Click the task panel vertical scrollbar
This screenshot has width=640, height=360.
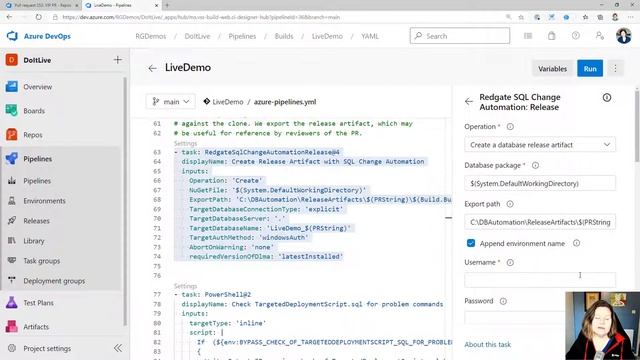(x=637, y=127)
